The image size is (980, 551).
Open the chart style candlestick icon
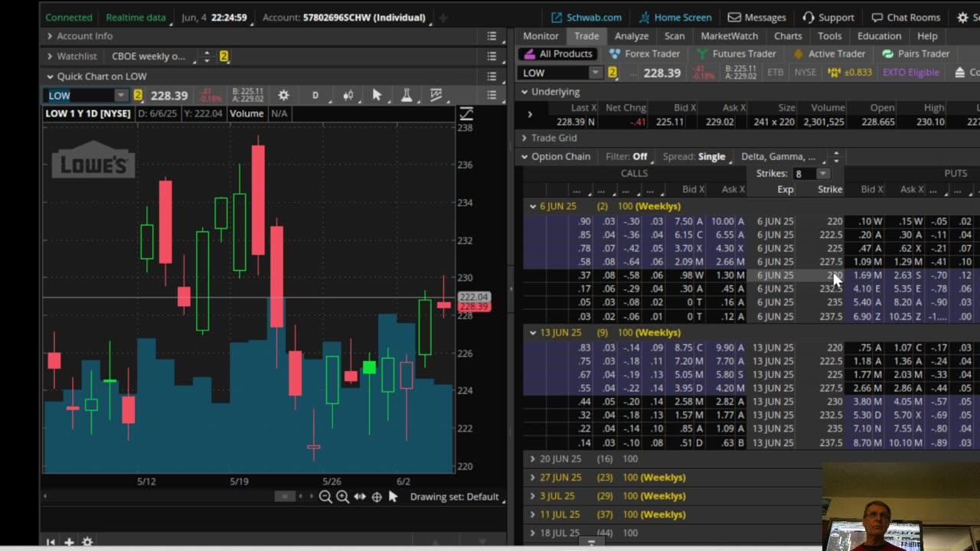348,95
